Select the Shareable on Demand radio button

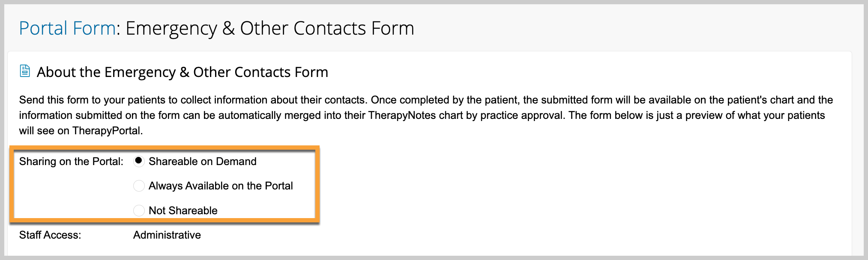pos(139,161)
